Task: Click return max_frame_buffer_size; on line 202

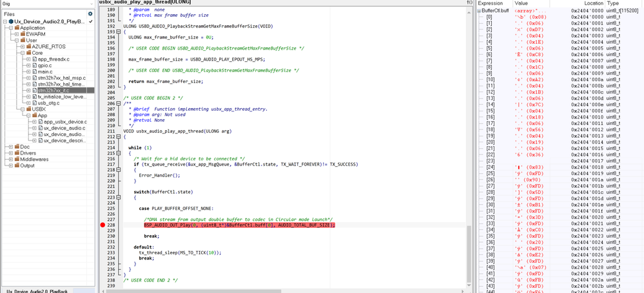Action: 166,81
